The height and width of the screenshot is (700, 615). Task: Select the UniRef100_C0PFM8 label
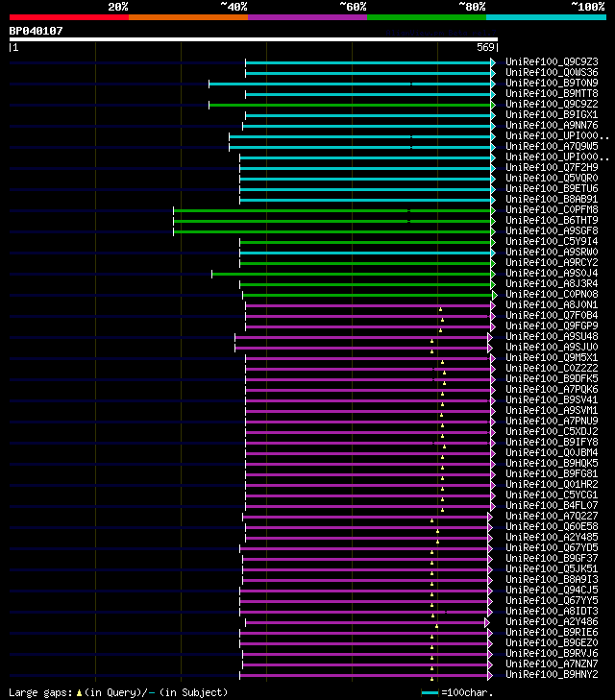pos(552,210)
